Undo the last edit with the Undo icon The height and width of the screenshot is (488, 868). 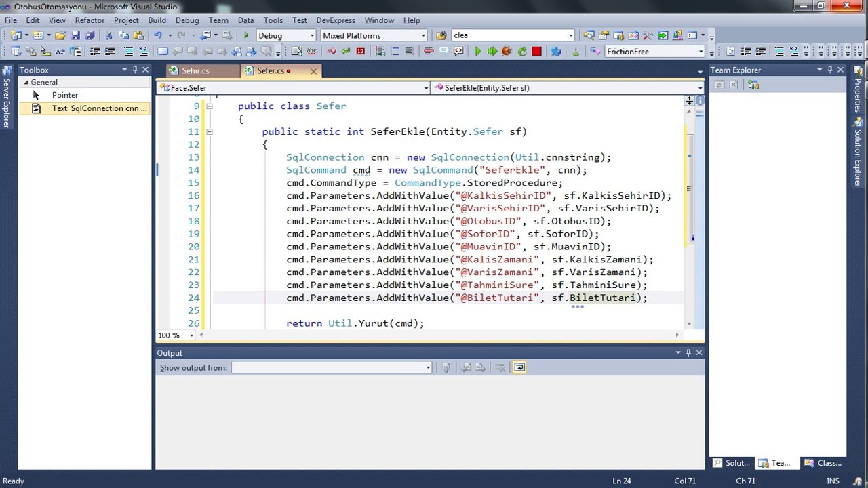tap(157, 35)
